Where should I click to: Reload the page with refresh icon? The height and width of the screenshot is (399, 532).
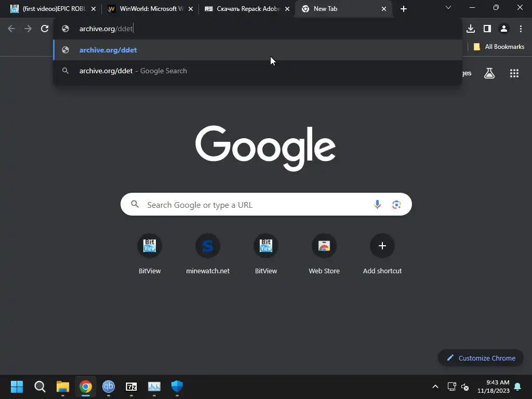pos(45,29)
